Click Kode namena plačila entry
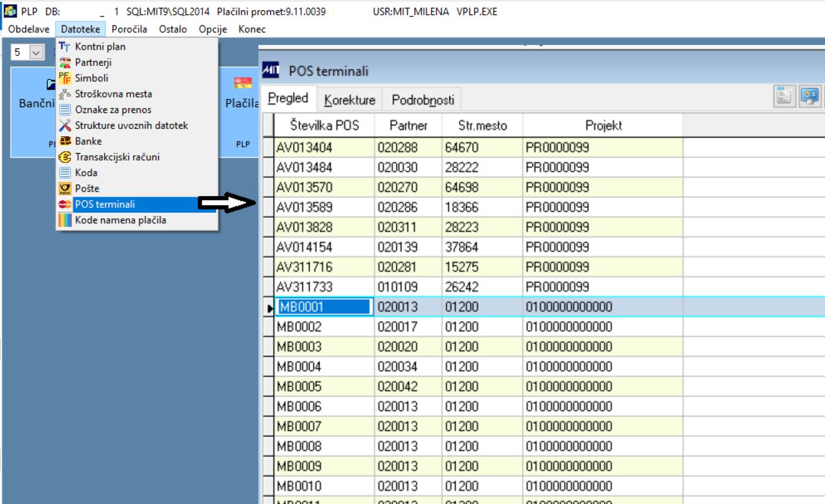Screen dimensions: 825x504 click(120, 220)
